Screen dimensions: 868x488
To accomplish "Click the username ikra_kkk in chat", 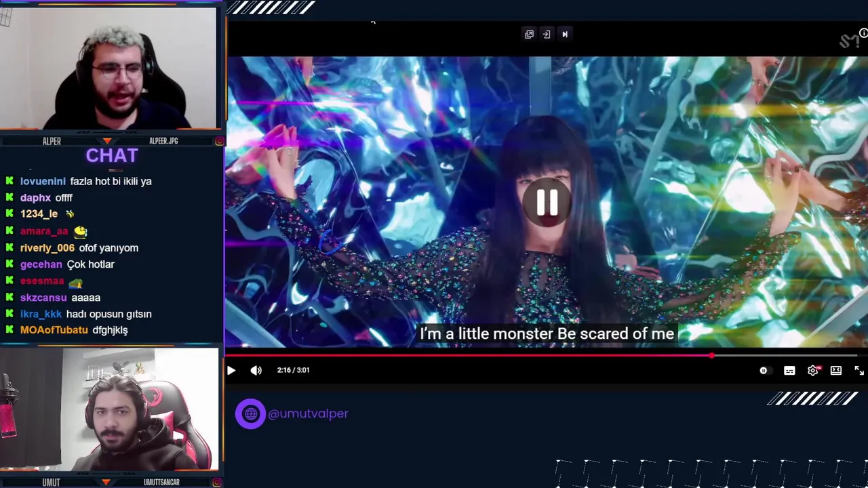I will [x=41, y=314].
